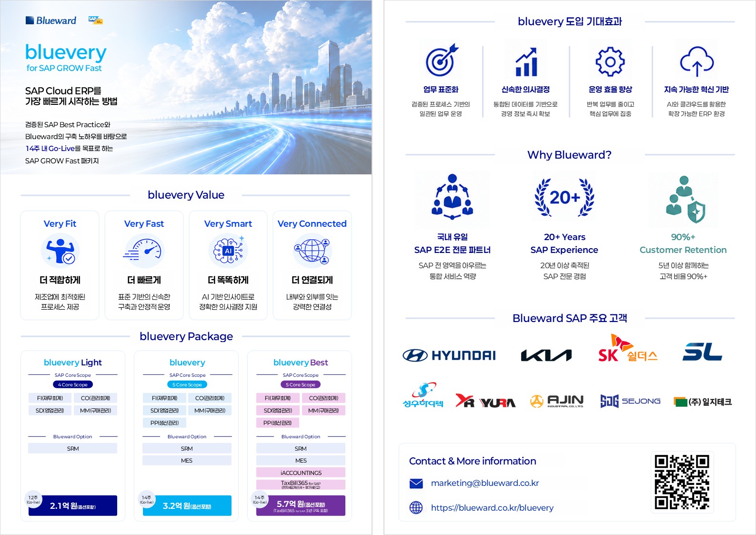Open the https://blueward.co.kr/bluevery link
Screen dimensions: 756x535
[492, 508]
